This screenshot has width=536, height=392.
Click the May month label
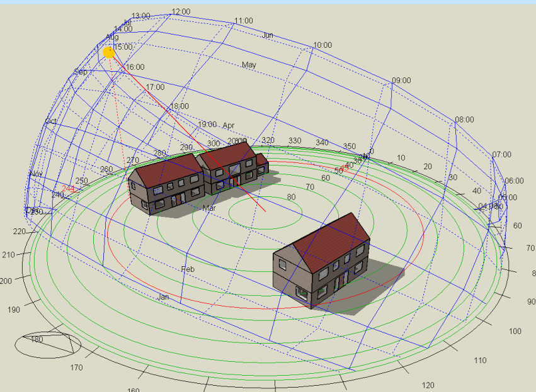pyautogui.click(x=249, y=65)
